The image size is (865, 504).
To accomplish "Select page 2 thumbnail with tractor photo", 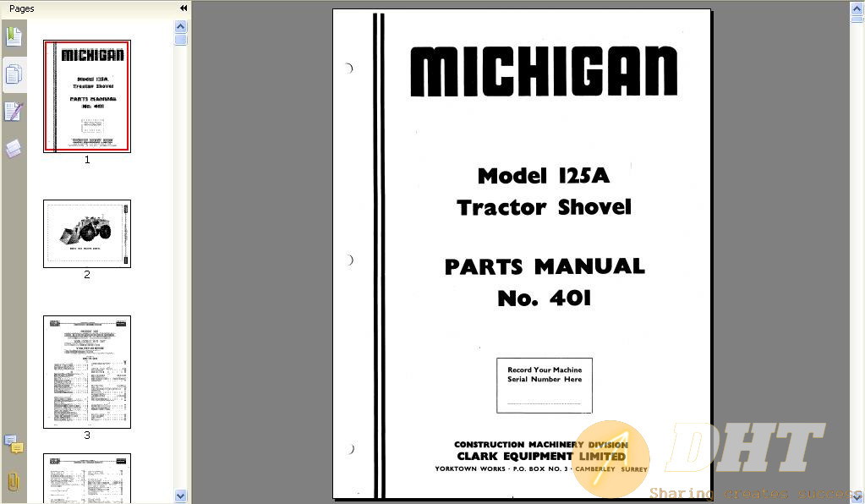I will (x=87, y=233).
